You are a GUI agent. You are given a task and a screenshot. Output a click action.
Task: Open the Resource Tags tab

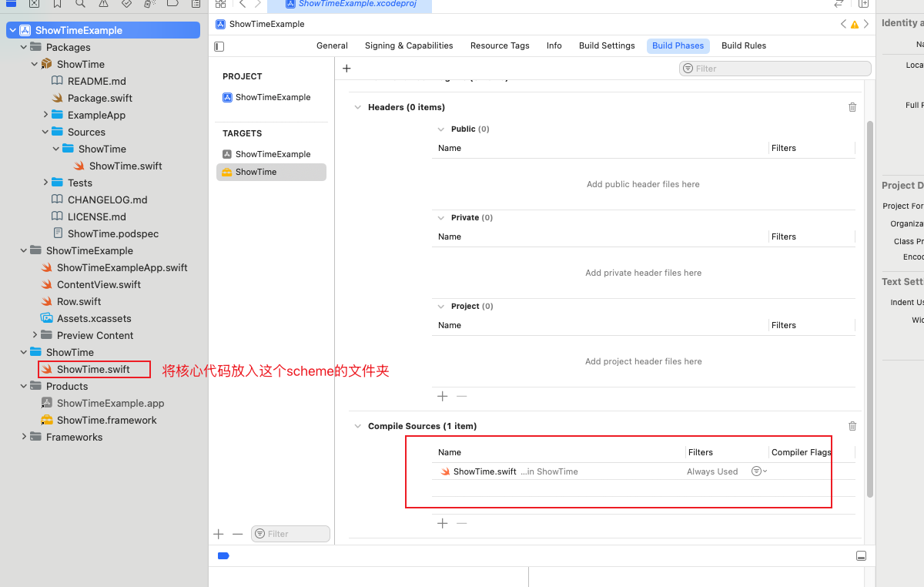[x=500, y=45]
